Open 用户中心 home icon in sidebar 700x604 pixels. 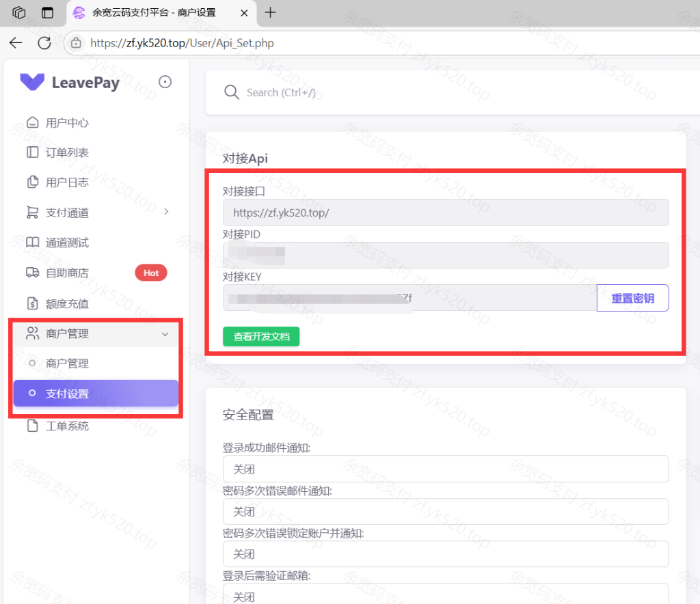tap(32, 123)
